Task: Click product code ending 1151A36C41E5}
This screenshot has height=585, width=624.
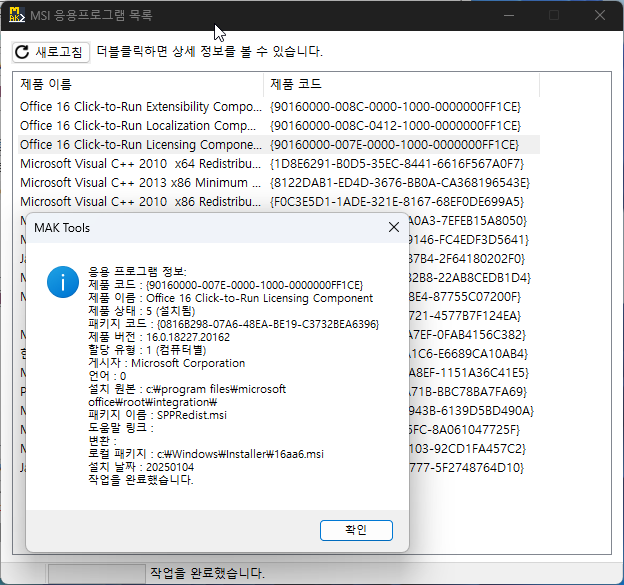Action: pyautogui.click(x=469, y=373)
